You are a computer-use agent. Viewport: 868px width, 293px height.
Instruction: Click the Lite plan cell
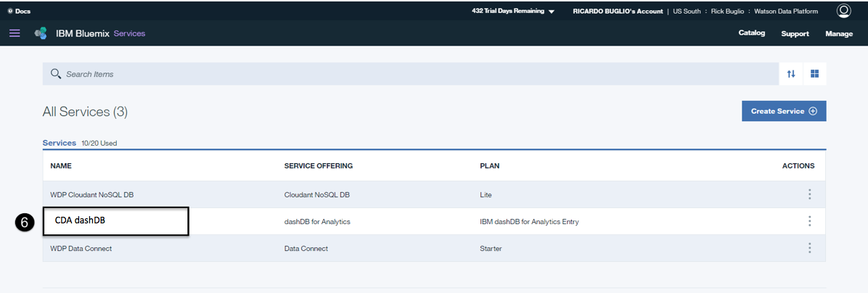tap(486, 194)
